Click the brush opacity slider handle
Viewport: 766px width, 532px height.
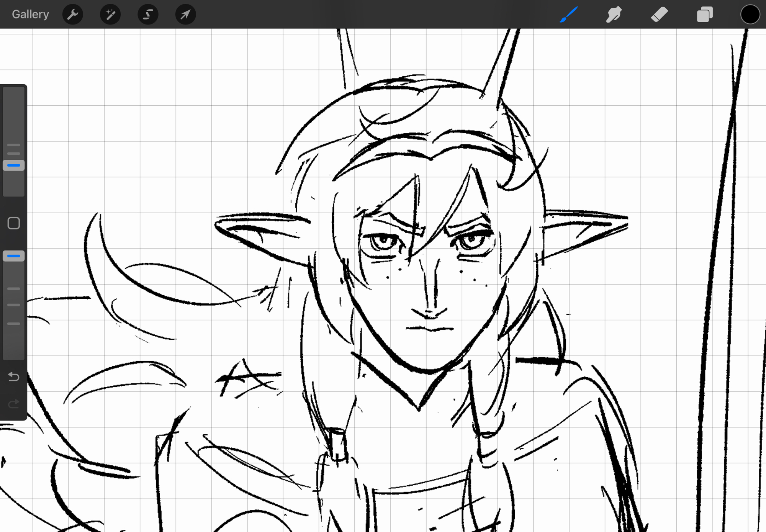pos(14,256)
